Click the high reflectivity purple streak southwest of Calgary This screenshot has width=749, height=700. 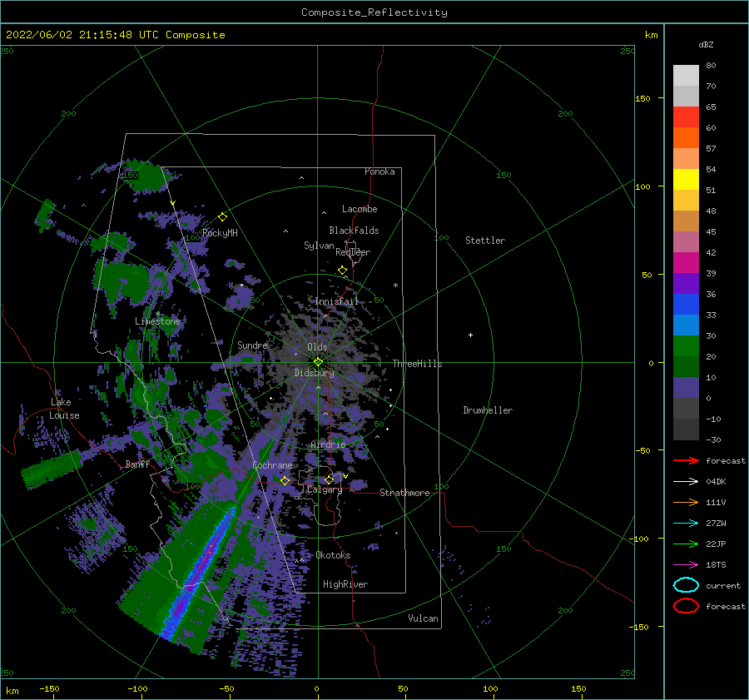coord(196,575)
